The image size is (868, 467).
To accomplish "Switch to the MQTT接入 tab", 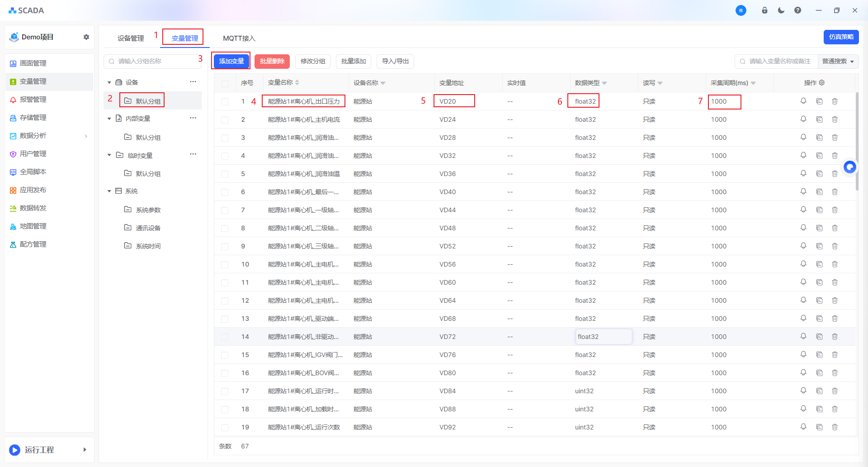I will pos(239,38).
